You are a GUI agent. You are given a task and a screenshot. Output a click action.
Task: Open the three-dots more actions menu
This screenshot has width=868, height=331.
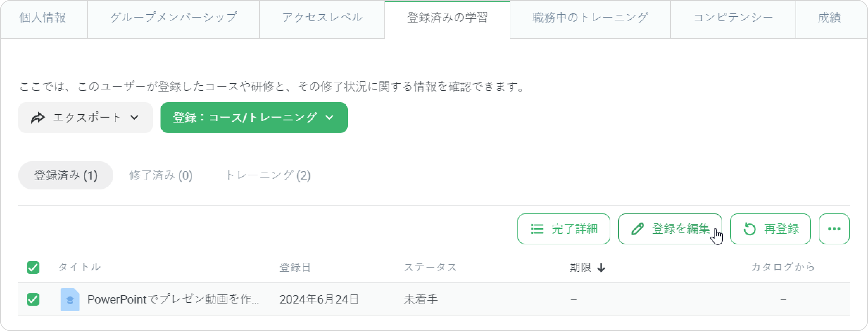834,229
